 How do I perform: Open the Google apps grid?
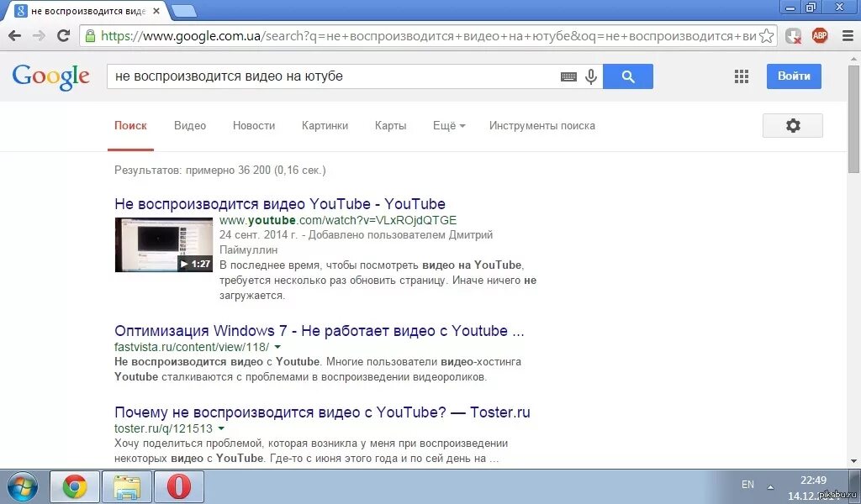click(x=742, y=76)
